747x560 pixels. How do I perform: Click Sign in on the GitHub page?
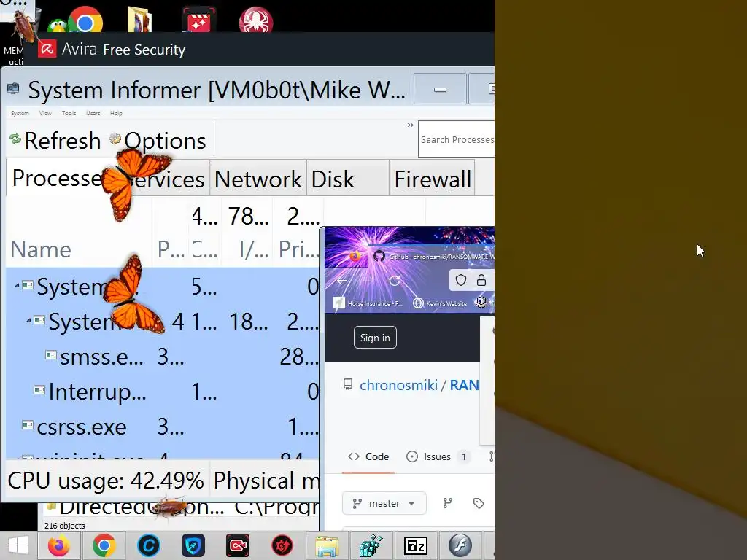click(x=375, y=338)
